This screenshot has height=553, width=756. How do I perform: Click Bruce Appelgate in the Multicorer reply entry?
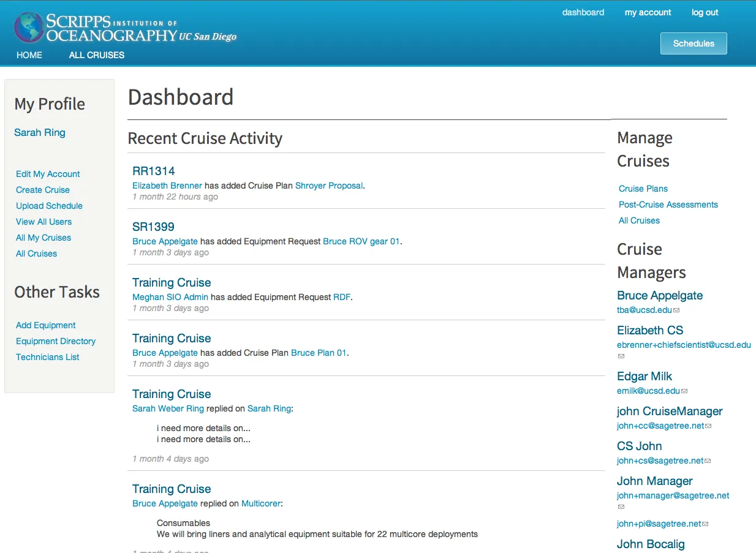point(165,503)
